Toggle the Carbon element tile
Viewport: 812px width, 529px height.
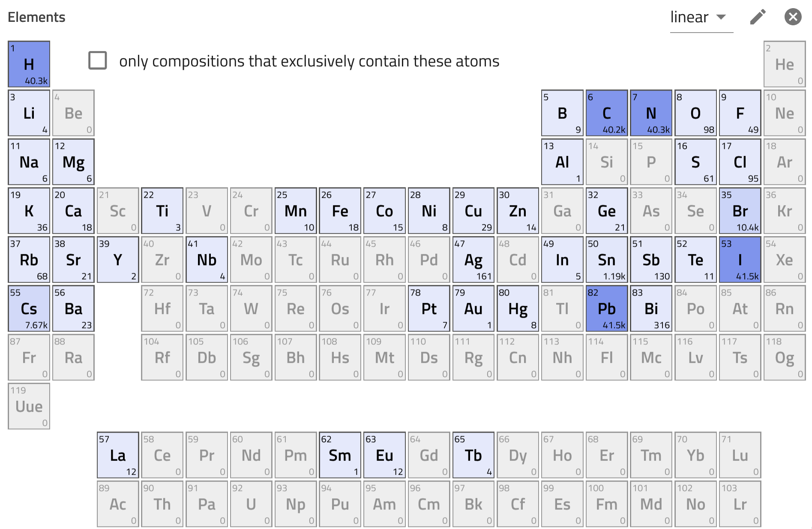pos(607,113)
